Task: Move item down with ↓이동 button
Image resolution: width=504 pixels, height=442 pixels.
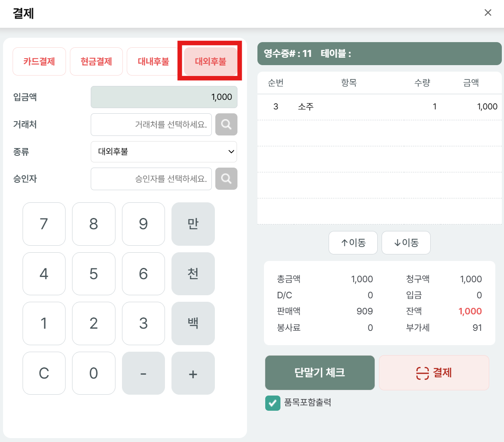Action: (406, 243)
